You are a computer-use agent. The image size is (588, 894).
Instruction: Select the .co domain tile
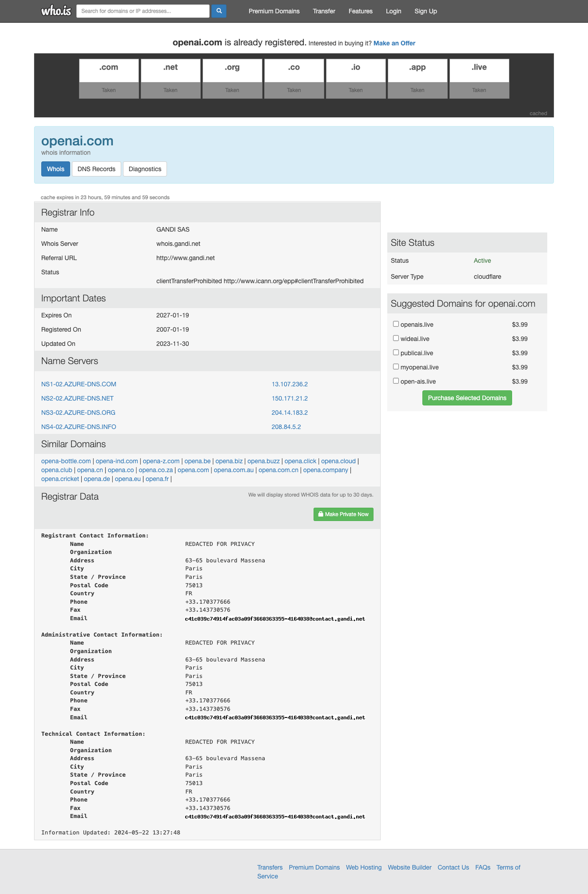[x=294, y=78]
